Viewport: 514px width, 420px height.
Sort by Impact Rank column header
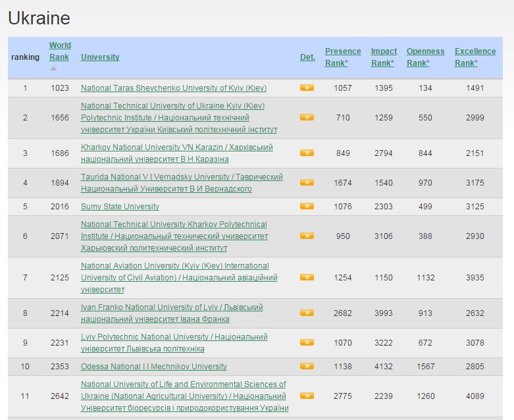point(384,57)
